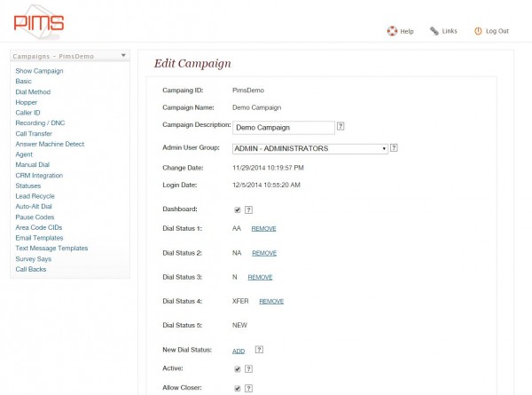Image resolution: width=532 pixels, height=395 pixels.
Task: Toggle the Allow Closer checkbox
Action: tap(237, 388)
